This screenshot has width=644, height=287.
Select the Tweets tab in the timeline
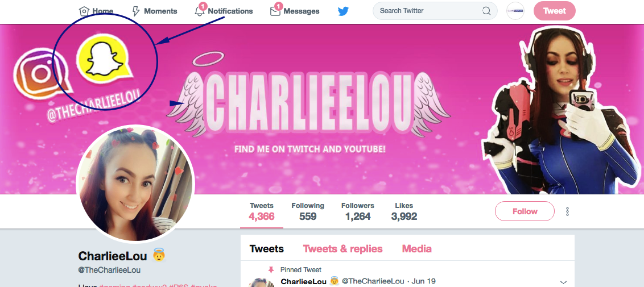(267, 249)
